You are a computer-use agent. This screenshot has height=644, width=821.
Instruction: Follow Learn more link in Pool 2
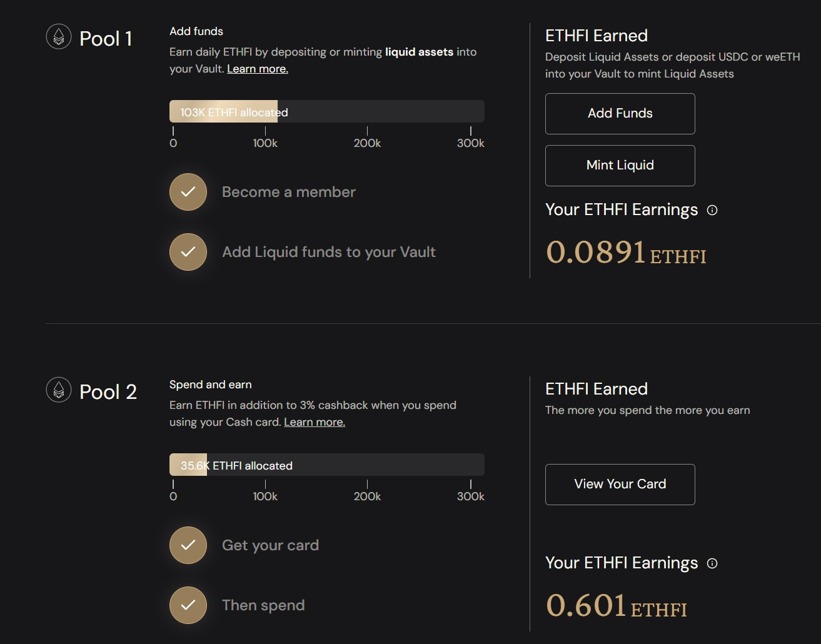click(x=315, y=422)
